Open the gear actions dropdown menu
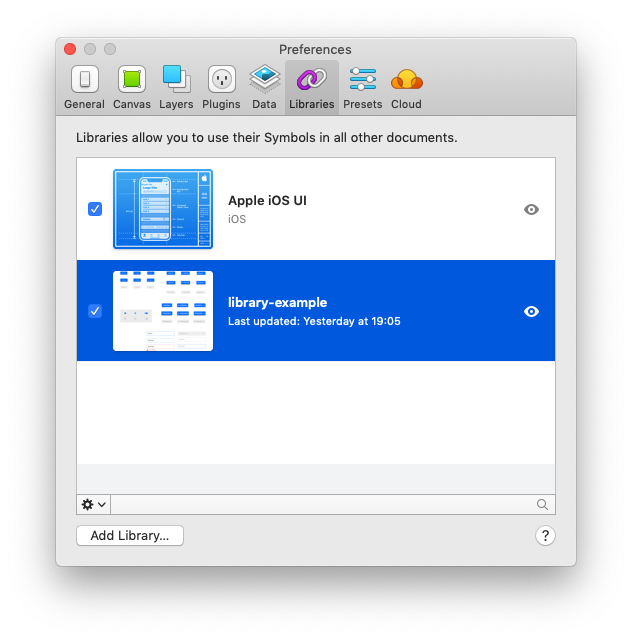Image resolution: width=632 pixels, height=640 pixels. point(93,505)
